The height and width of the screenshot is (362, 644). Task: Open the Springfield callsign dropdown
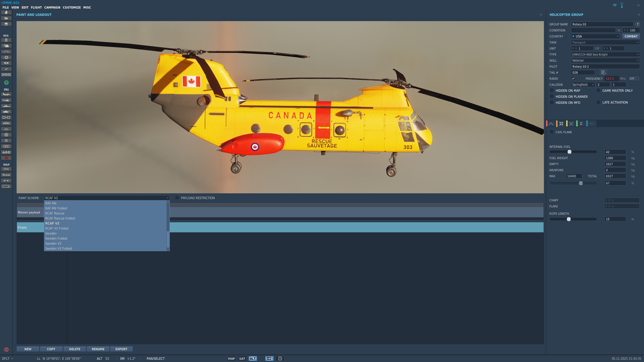[583, 84]
